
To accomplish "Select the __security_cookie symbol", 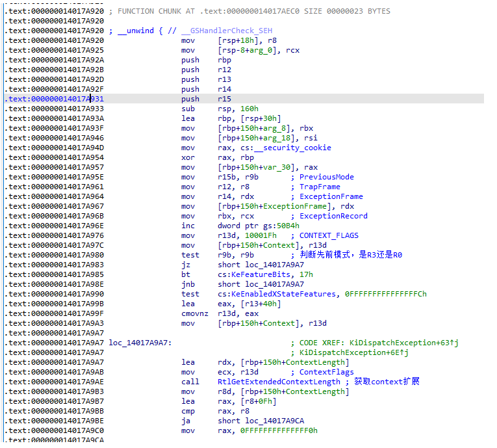I will click(x=292, y=148).
